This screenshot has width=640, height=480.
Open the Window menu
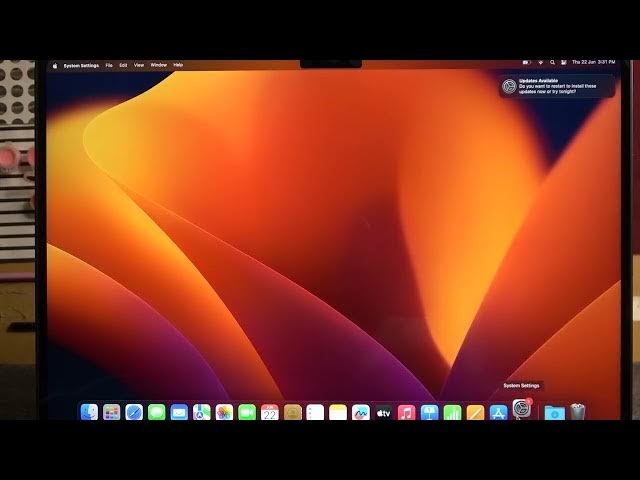point(158,65)
